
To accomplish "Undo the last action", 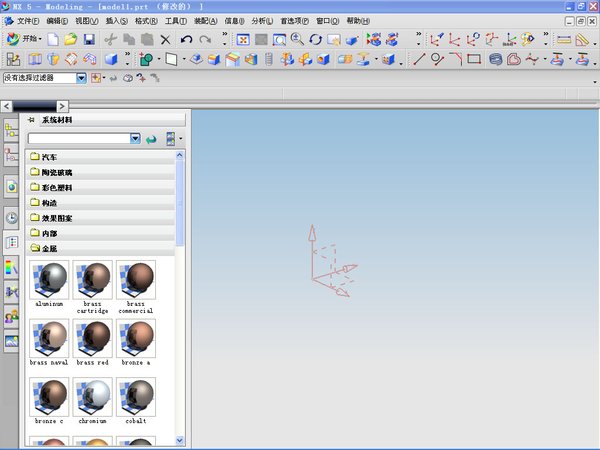I will pyautogui.click(x=186, y=39).
